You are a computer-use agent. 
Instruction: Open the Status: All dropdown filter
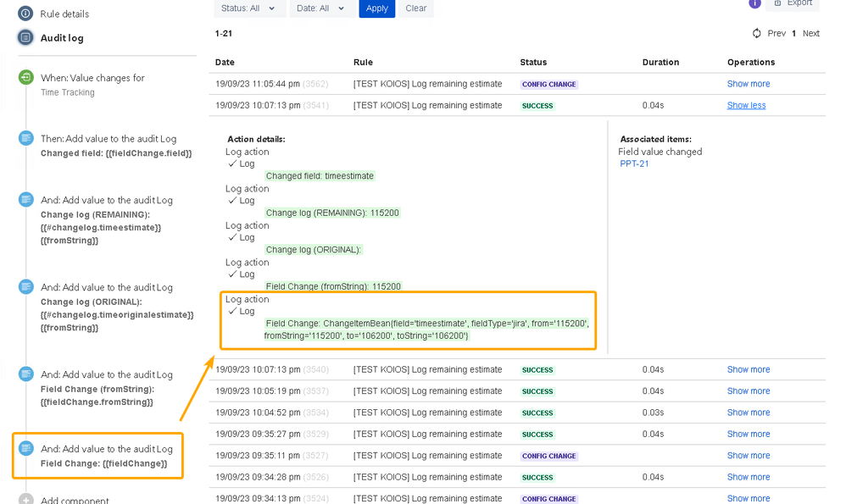click(249, 8)
